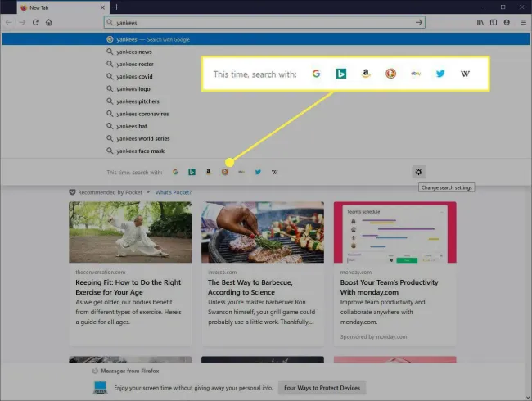Click the small Google icon below the suggestions
Image resolution: width=532 pixels, height=401 pixels.
(x=175, y=172)
